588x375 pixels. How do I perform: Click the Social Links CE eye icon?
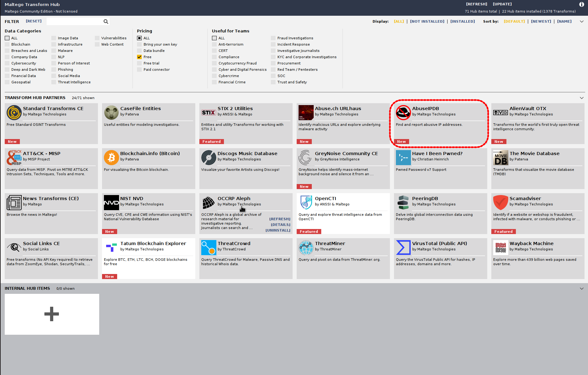pos(14,247)
